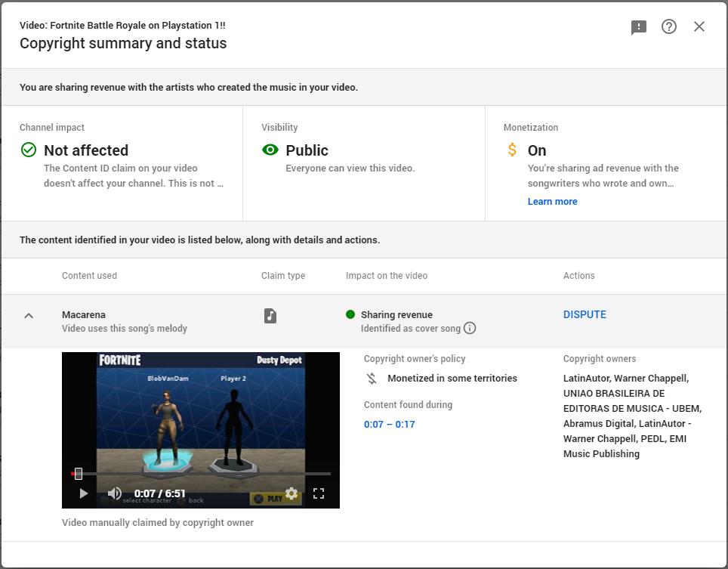Image resolution: width=728 pixels, height=569 pixels.
Task: Click the video progress bar scrubber
Action: [79, 474]
